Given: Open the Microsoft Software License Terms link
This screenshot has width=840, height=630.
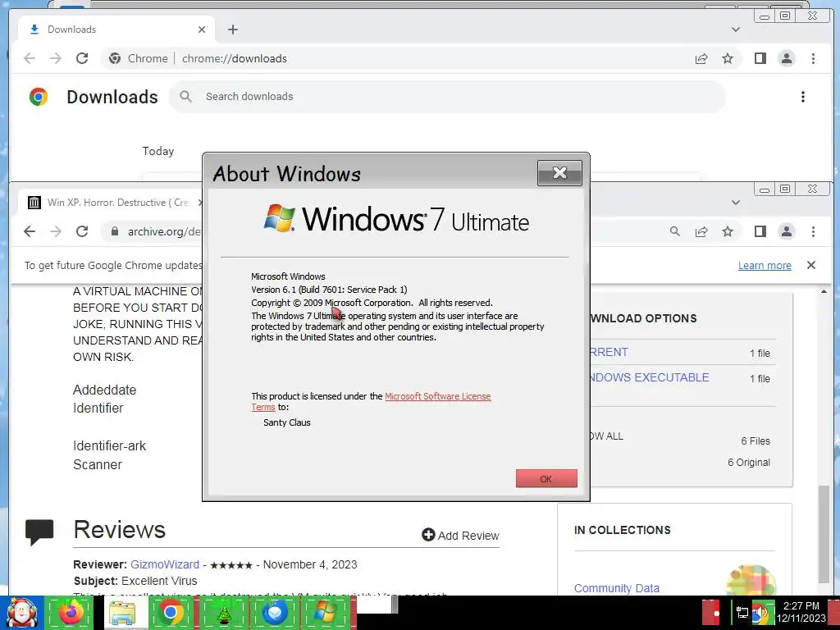Looking at the screenshot, I should (437, 396).
